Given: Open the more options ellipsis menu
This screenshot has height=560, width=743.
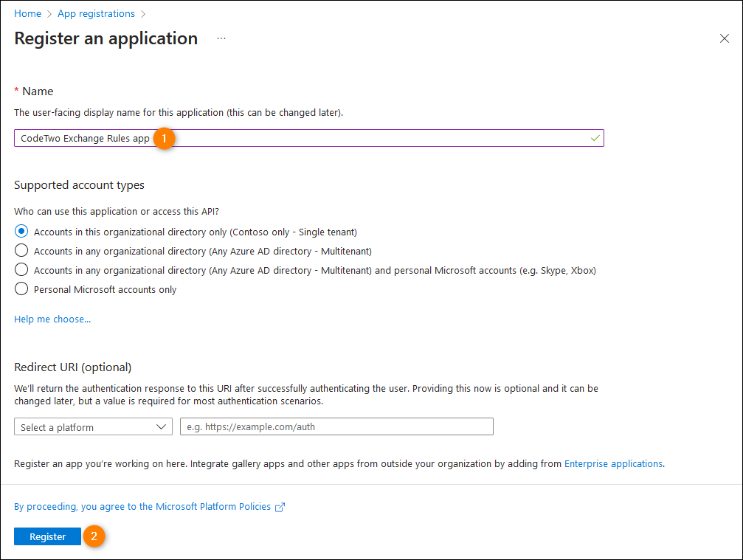Looking at the screenshot, I should click(221, 38).
